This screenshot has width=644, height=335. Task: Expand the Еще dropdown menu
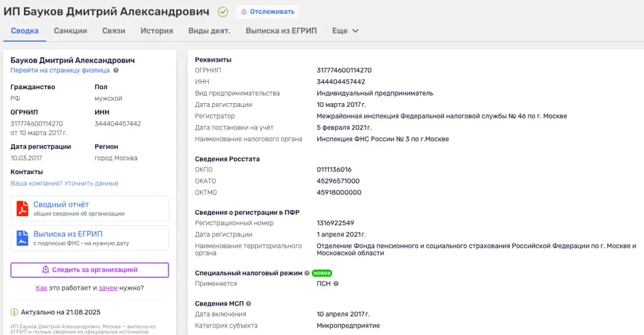point(345,31)
